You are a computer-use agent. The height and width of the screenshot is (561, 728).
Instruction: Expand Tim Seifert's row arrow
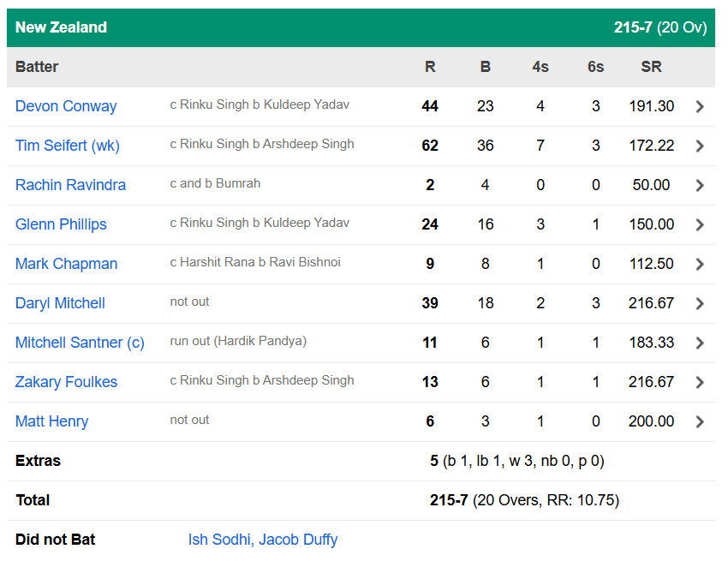tap(700, 146)
